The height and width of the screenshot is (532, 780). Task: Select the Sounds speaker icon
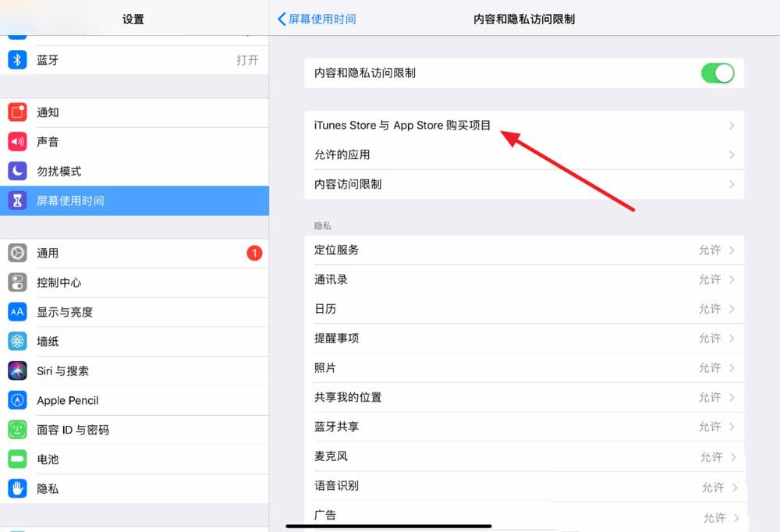click(17, 142)
